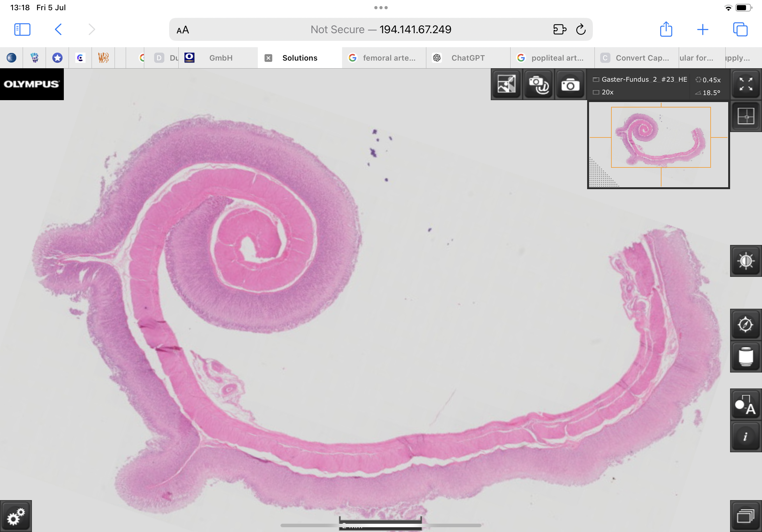Reload the page in the address bar
The width and height of the screenshot is (762, 532).
581,30
